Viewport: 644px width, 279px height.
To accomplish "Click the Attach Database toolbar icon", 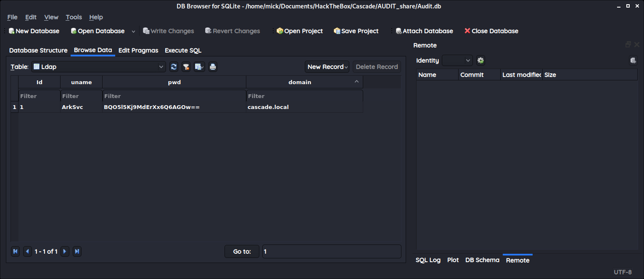I will click(x=398, y=31).
